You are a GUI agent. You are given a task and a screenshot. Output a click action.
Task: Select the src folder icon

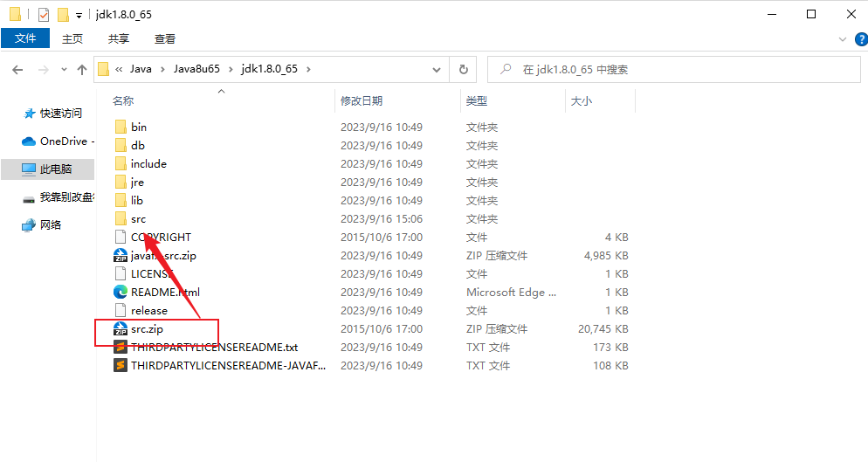[x=121, y=219]
